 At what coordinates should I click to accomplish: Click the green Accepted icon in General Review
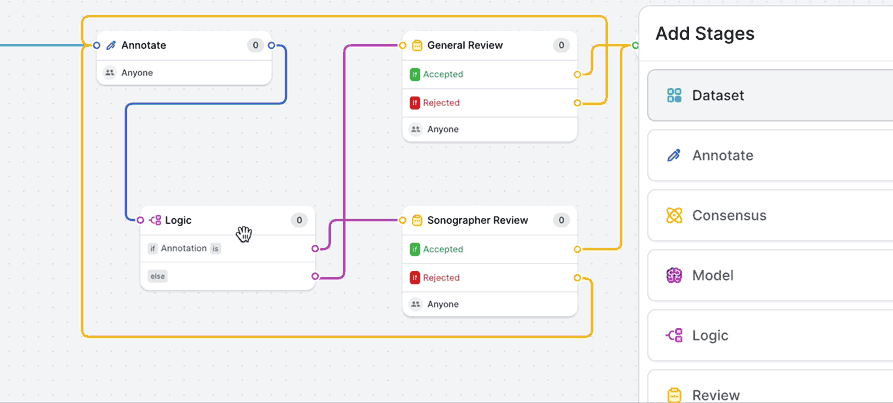(x=415, y=74)
